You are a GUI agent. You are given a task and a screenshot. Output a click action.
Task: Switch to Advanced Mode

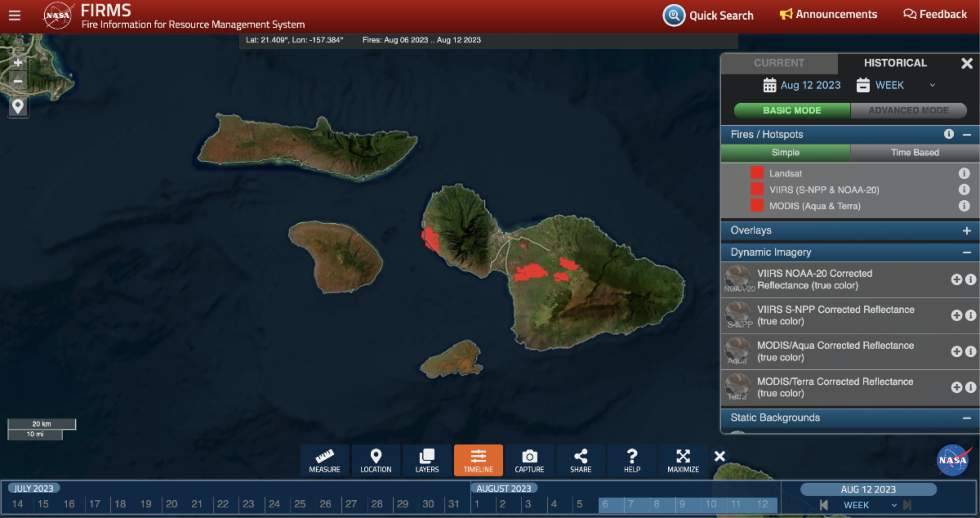908,110
